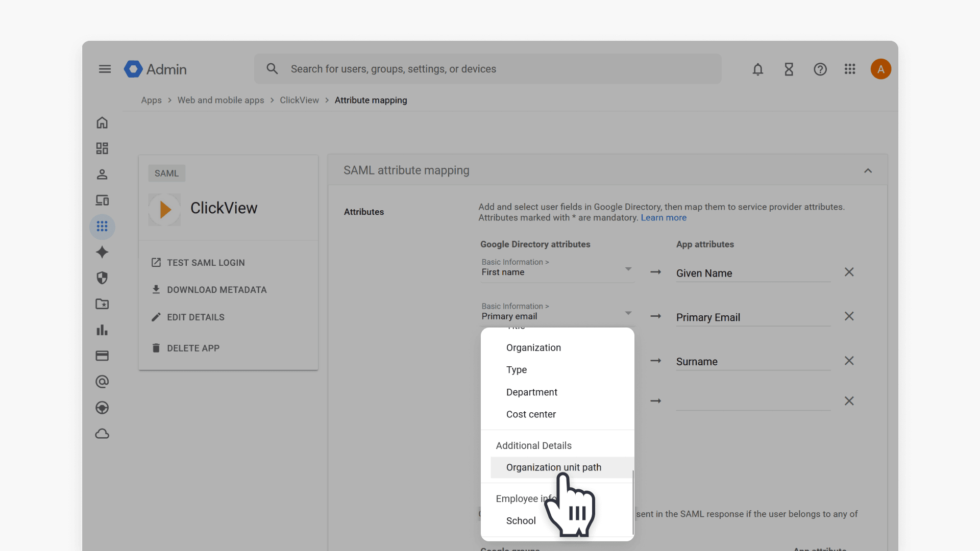Go to ClickView breadcrumb
The height and width of the screenshot is (551, 980).
click(x=299, y=101)
